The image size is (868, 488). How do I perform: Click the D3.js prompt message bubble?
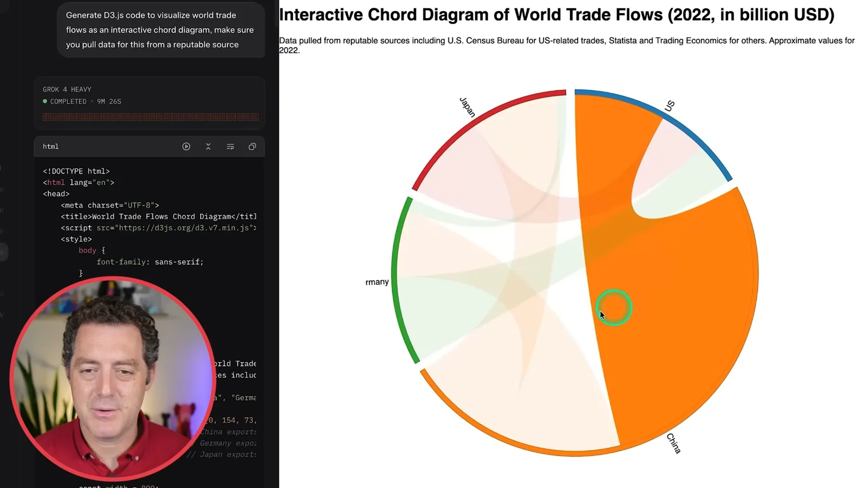point(161,30)
